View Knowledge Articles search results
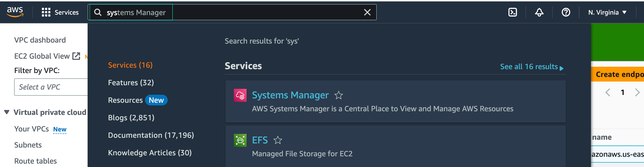 click(150, 153)
